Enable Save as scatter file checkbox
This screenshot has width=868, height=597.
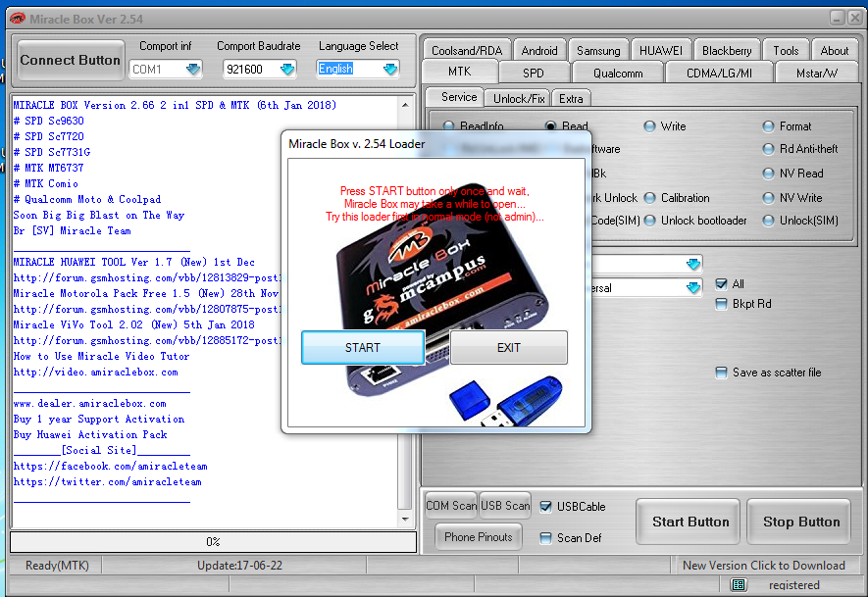(721, 373)
